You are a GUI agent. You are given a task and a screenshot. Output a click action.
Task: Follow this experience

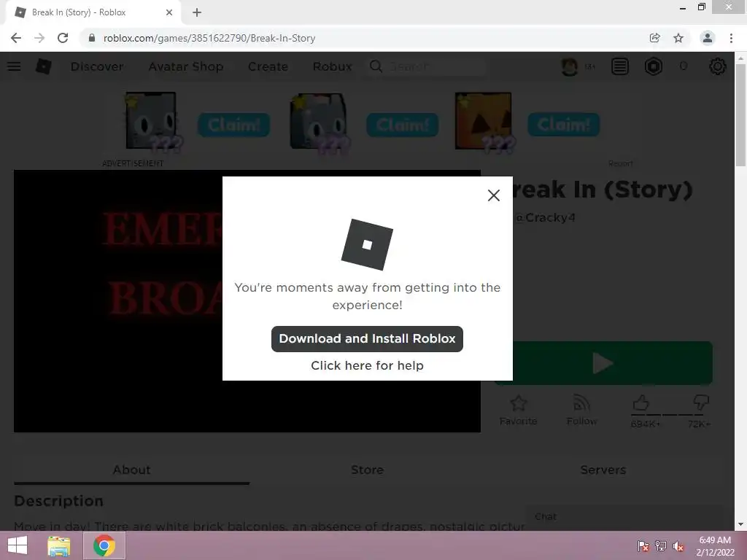click(x=581, y=410)
